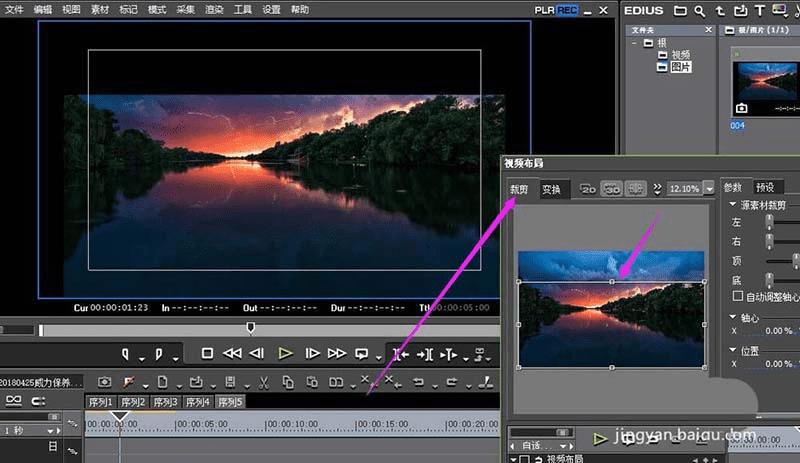Step forward to the next frame
The width and height of the screenshot is (800, 463).
click(x=312, y=353)
